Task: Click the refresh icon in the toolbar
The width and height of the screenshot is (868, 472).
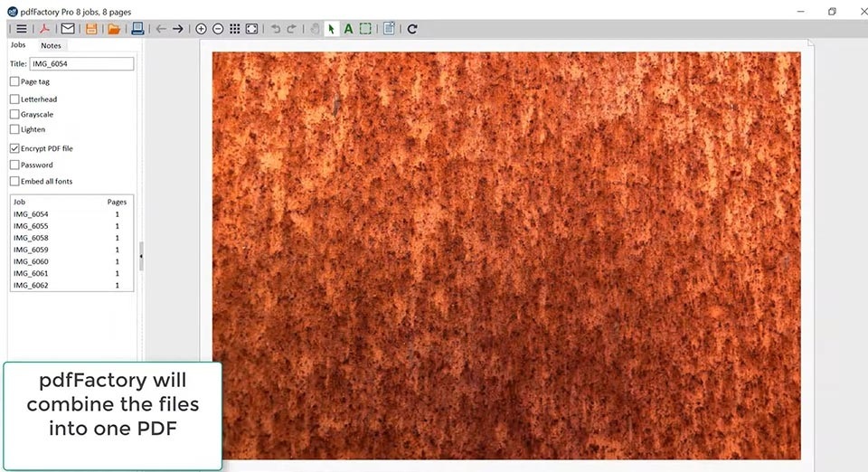Action: point(412,29)
